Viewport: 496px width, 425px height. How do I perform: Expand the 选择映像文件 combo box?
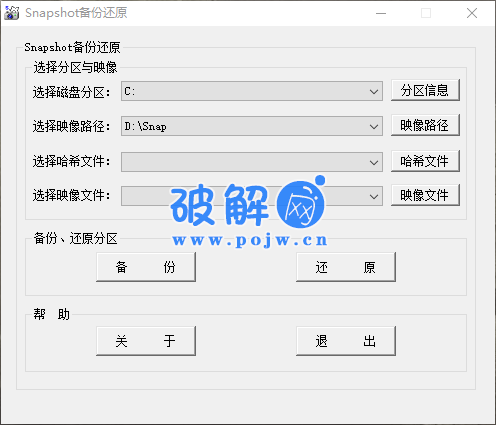pyautogui.click(x=252, y=196)
